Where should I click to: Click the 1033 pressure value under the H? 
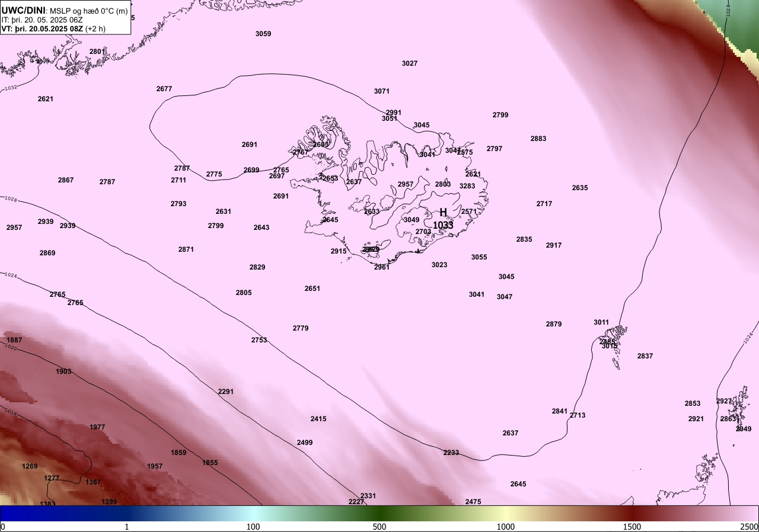443,225
